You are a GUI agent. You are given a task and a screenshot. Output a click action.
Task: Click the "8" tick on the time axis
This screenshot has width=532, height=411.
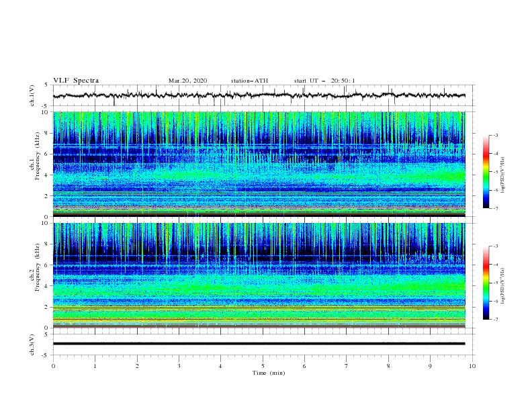(388, 366)
